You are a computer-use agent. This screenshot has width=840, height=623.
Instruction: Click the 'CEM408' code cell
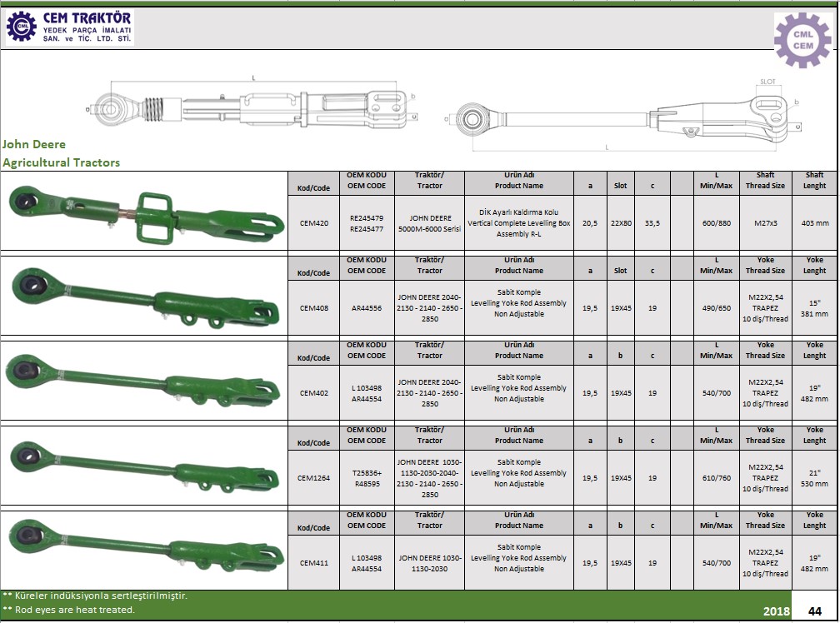click(x=314, y=308)
